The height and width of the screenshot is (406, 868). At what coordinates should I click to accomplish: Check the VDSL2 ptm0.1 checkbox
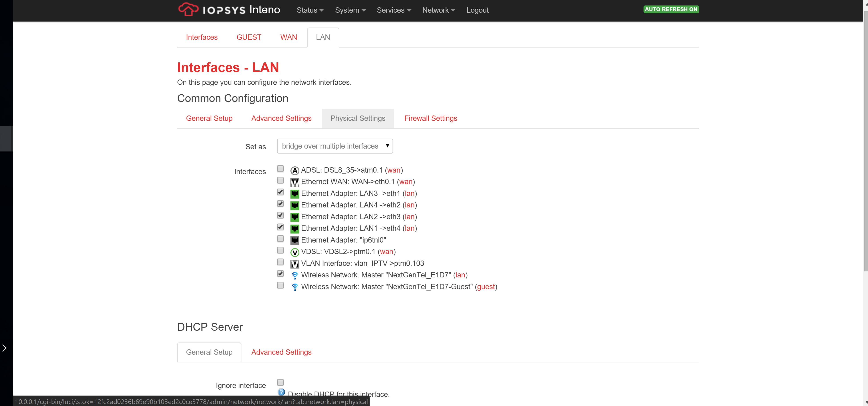click(280, 250)
